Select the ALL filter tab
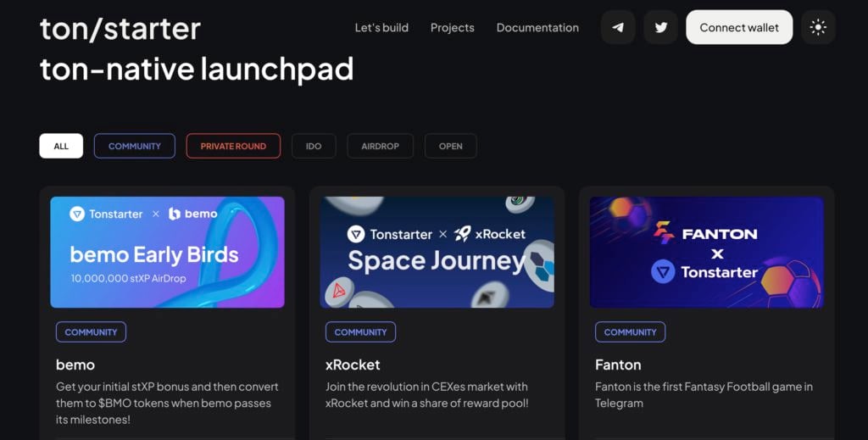Screen dimensions: 868x440 click(61, 146)
